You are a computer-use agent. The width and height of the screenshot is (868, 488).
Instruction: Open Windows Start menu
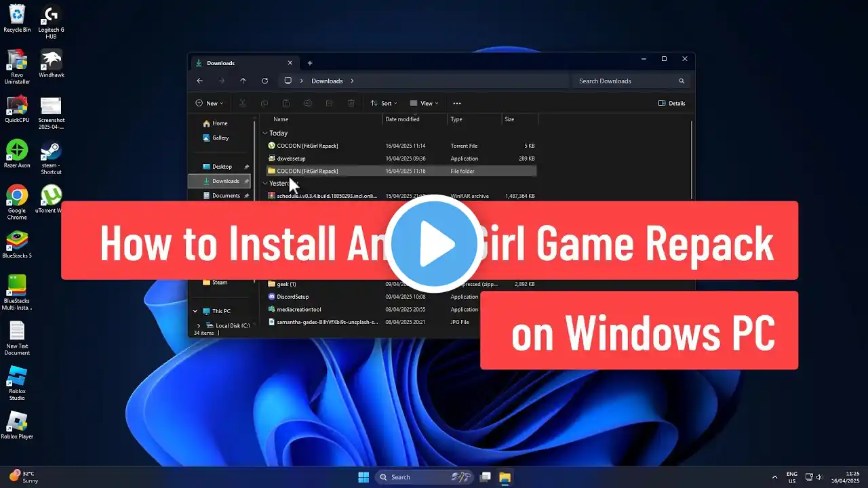click(363, 476)
